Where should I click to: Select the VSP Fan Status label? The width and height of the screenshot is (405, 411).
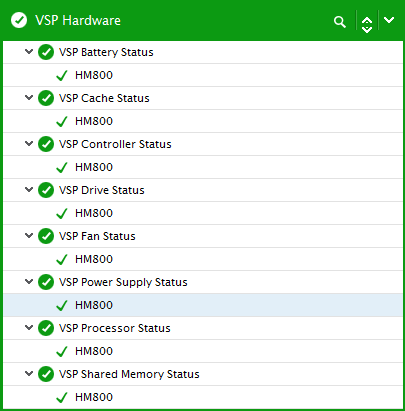(x=97, y=236)
